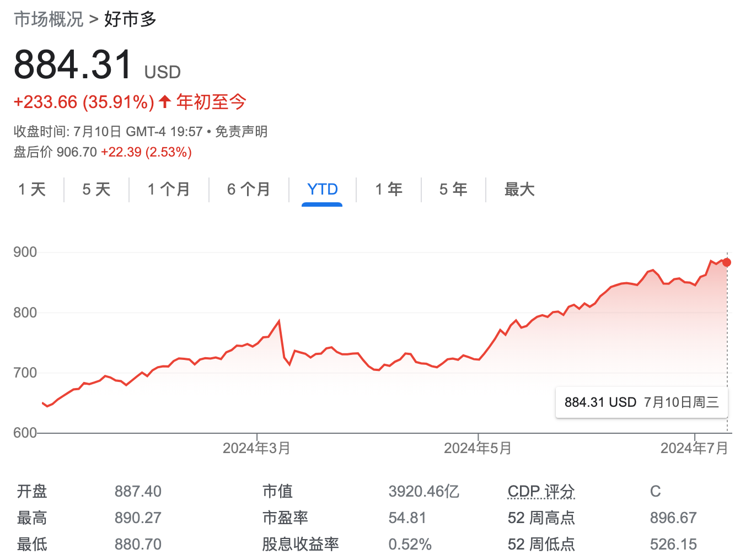This screenshot has height=560, width=751.
Task: Select the currently active YTD tab
Action: [x=322, y=189]
